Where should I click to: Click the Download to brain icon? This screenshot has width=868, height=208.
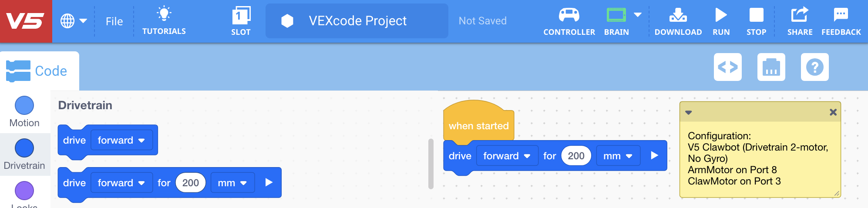[x=678, y=16]
